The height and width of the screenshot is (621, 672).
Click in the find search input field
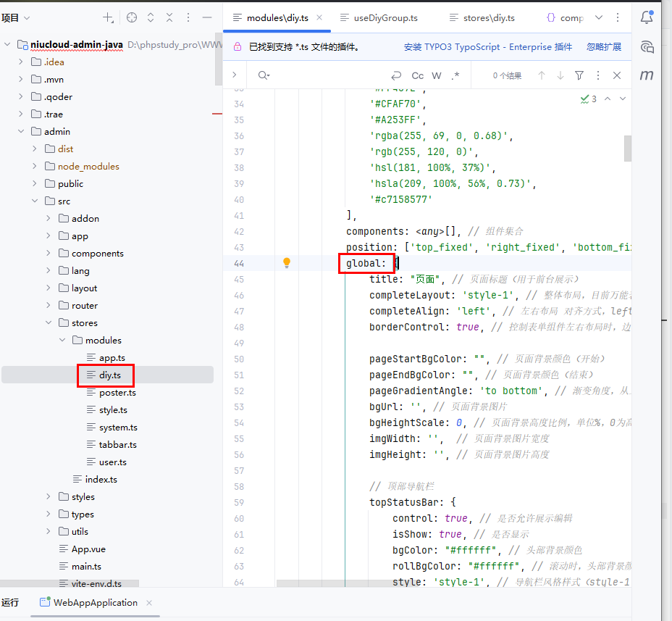(326, 75)
